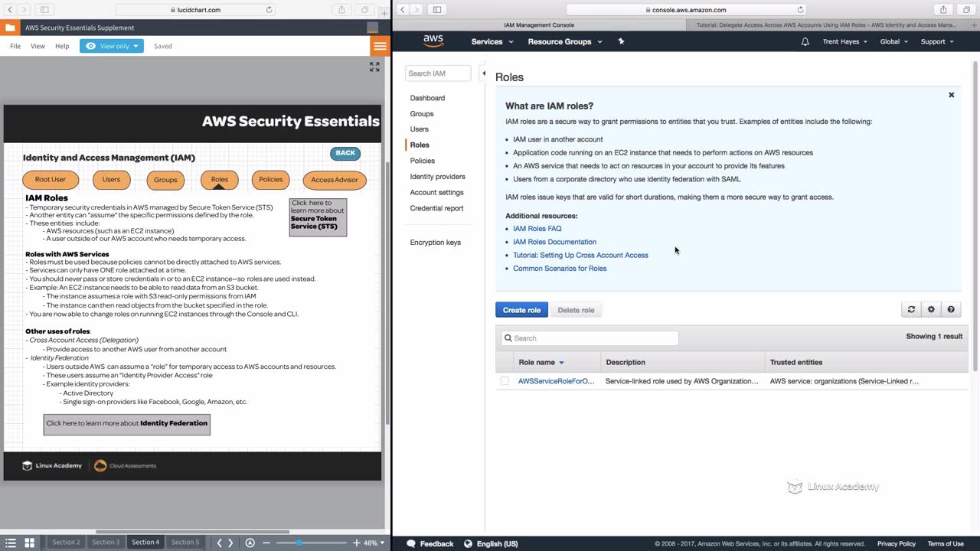Click the Create role button
980x551 pixels.
(x=521, y=310)
